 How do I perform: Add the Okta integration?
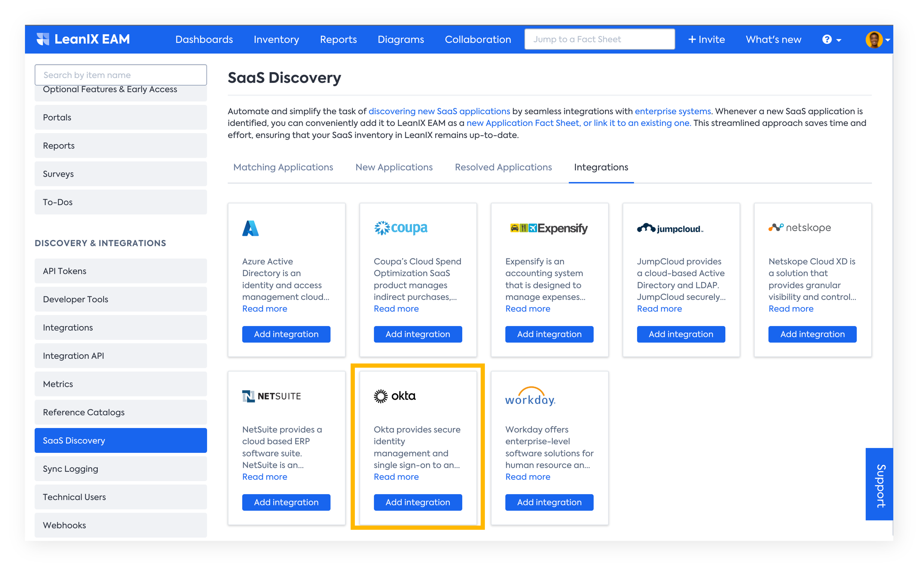pyautogui.click(x=417, y=502)
